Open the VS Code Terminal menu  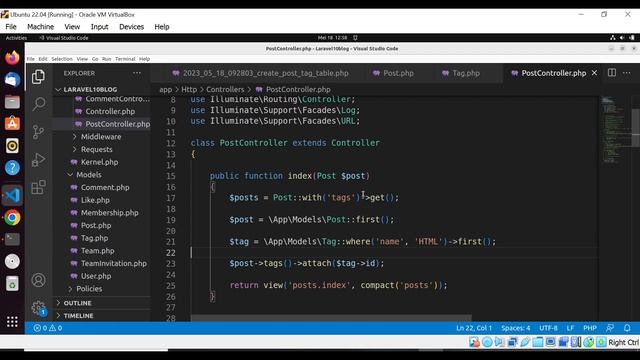tap(125, 59)
